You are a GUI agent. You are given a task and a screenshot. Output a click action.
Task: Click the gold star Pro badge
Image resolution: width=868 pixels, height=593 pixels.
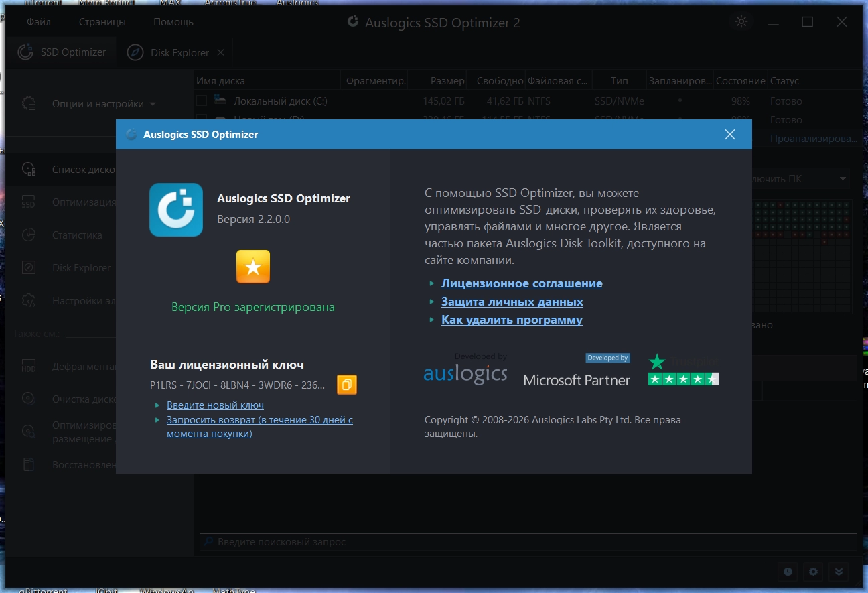(253, 267)
